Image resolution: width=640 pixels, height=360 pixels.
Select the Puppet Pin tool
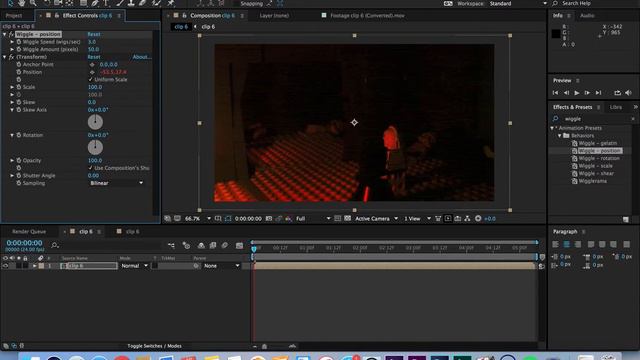[171, 3]
